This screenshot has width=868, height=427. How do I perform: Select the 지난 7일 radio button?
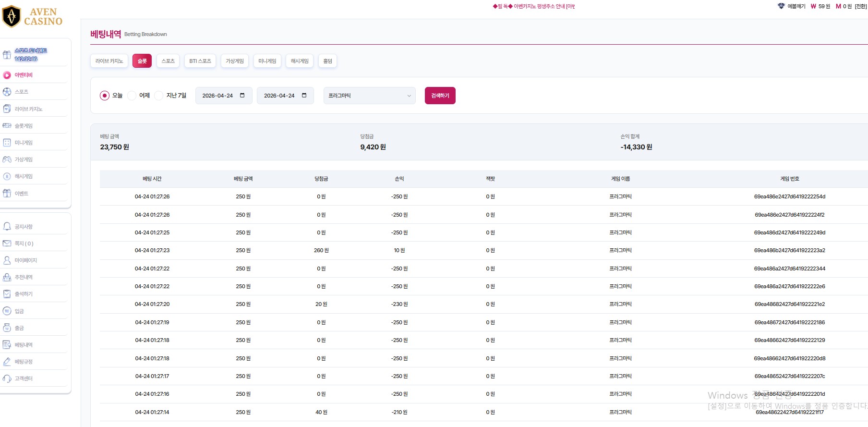(x=159, y=96)
